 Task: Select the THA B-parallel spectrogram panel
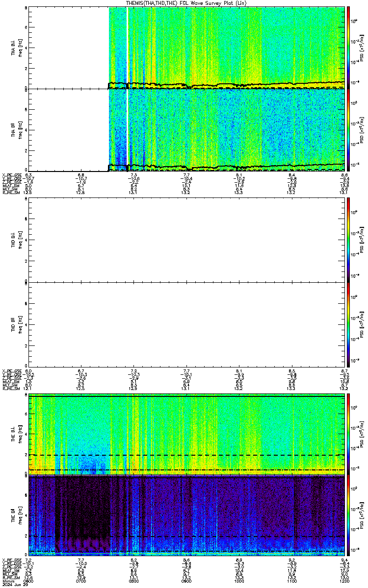coord(187,130)
